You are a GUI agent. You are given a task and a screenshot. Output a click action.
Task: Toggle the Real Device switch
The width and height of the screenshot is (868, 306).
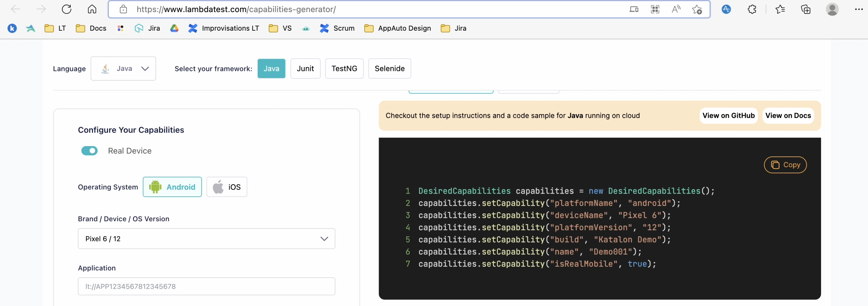pos(89,151)
